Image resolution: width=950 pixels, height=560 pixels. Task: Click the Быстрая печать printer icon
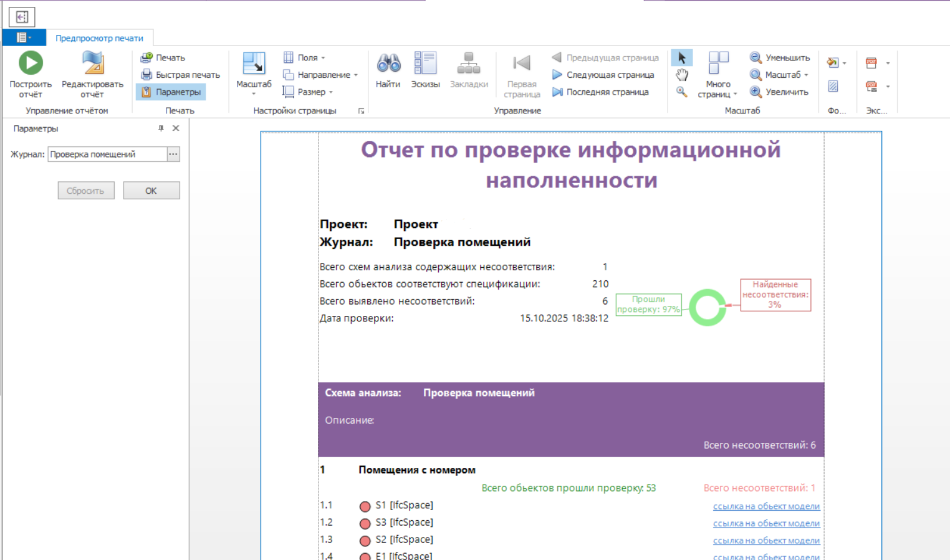pyautogui.click(x=146, y=75)
